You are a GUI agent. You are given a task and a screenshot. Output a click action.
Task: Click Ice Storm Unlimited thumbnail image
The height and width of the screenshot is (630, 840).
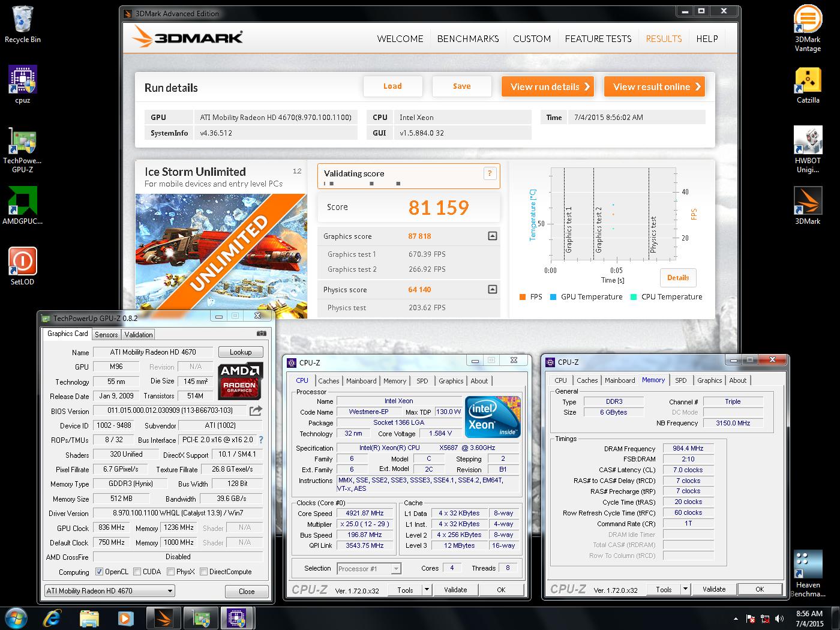tap(221, 256)
